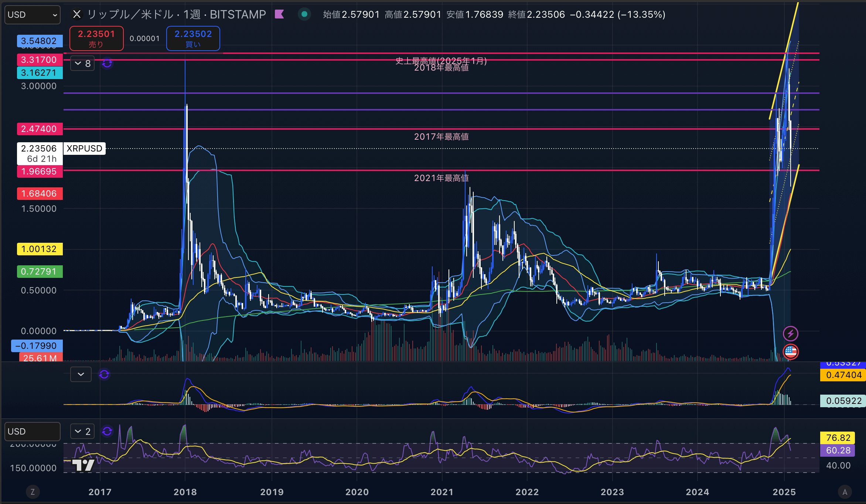Click the 2.47400 price label
This screenshot has width=866, height=504.
click(40, 129)
